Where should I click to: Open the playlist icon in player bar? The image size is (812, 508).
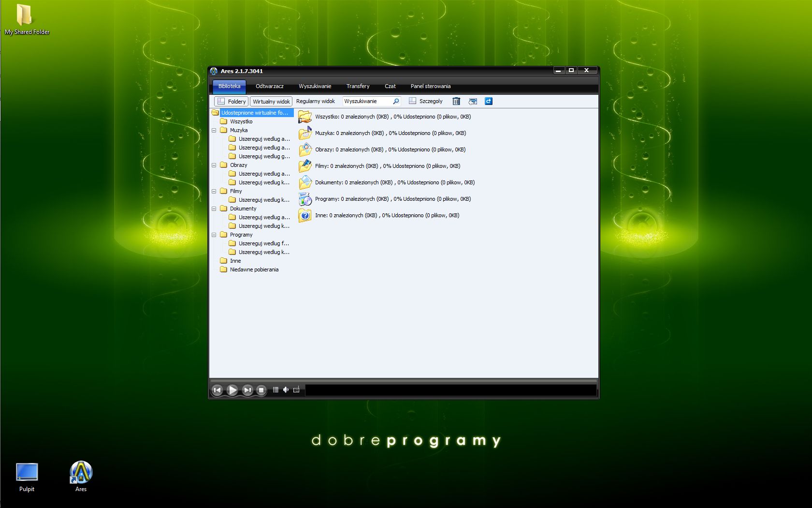(275, 390)
